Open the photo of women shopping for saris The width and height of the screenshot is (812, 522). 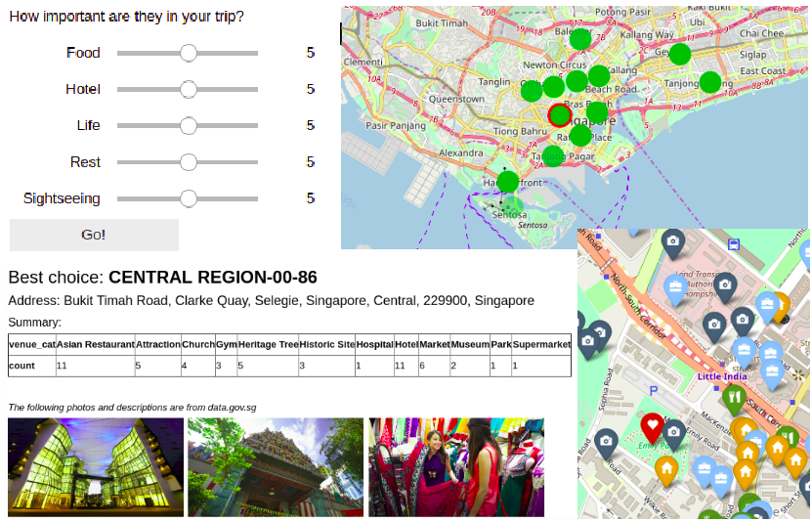coord(456,467)
